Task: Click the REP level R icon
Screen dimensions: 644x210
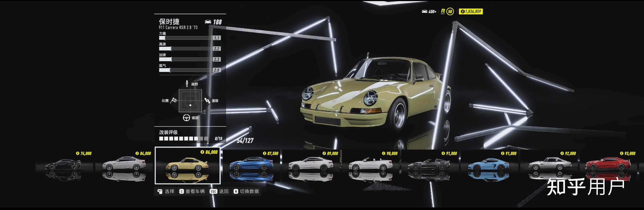Action: pyautogui.click(x=443, y=11)
